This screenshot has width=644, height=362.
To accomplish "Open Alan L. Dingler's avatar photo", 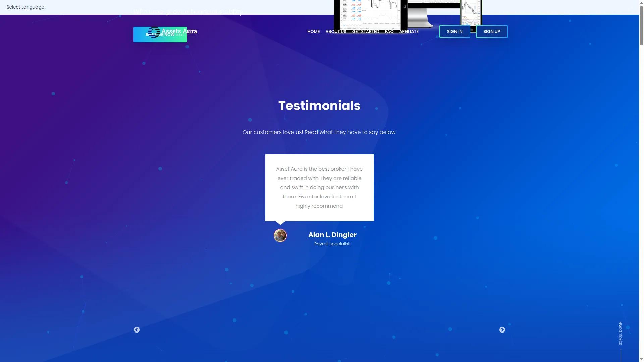I will (x=280, y=235).
